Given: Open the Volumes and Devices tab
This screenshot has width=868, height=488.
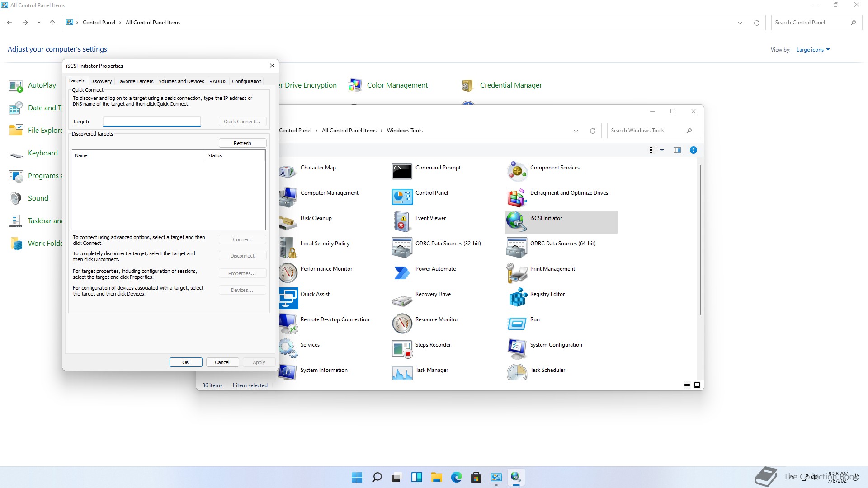Looking at the screenshot, I should coord(181,81).
